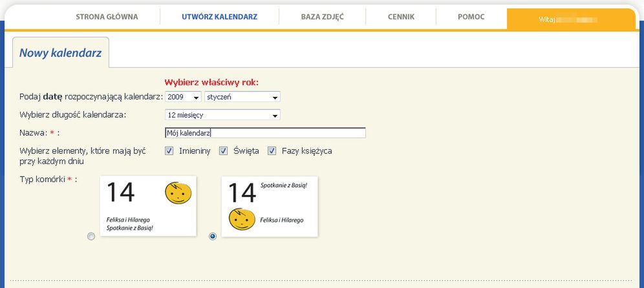Go to UTWÓRZ KALENDARZ section
644x288 pixels.
(219, 17)
